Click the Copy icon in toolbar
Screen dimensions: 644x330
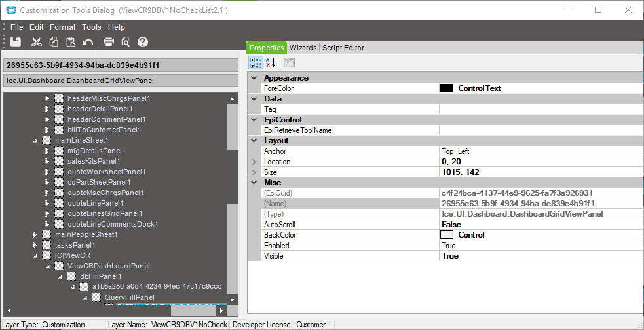click(54, 43)
